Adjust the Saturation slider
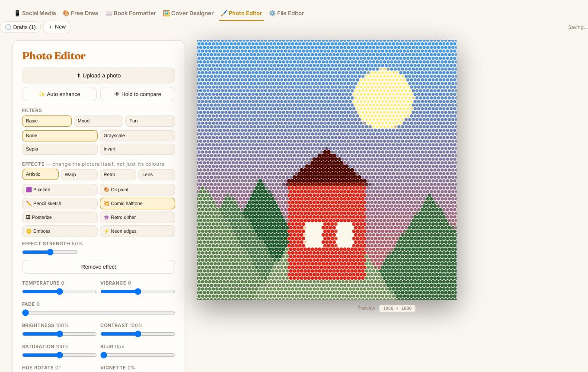Viewport: 588px width, 372px height. point(59,355)
